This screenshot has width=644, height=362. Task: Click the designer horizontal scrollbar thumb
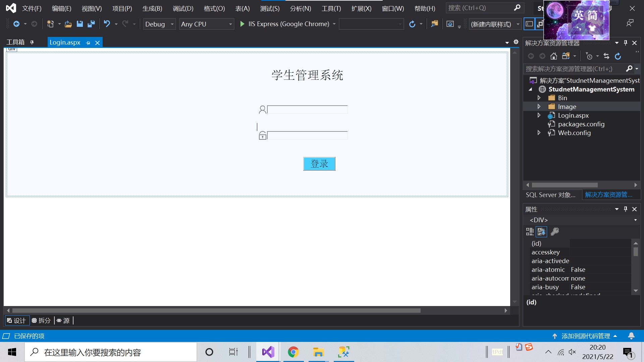click(216, 311)
